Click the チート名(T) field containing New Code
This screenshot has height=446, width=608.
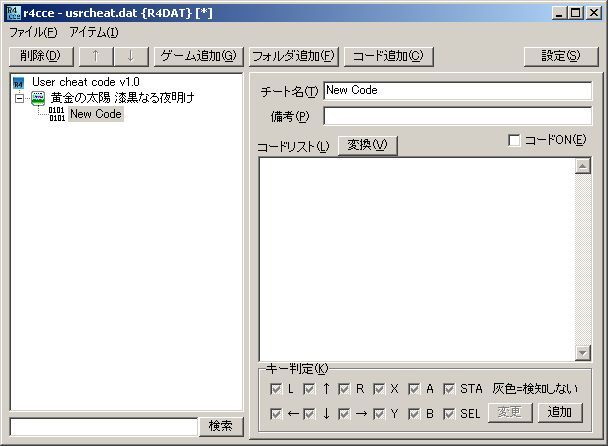[458, 91]
